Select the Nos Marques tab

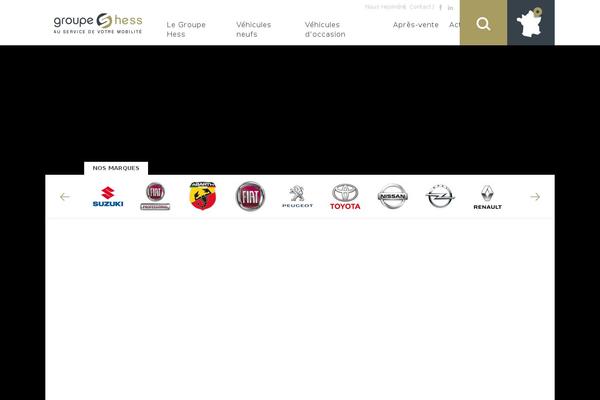[x=116, y=168]
